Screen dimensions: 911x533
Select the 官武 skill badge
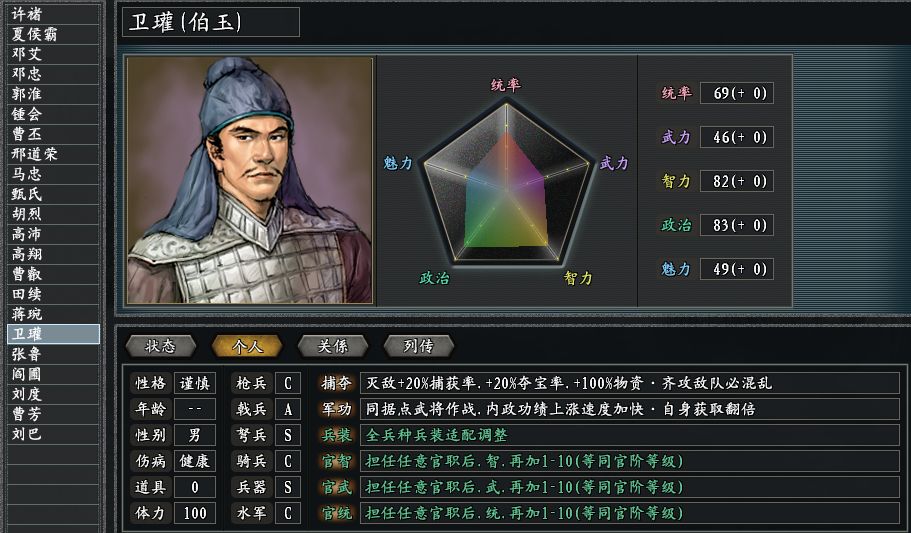coord(336,487)
